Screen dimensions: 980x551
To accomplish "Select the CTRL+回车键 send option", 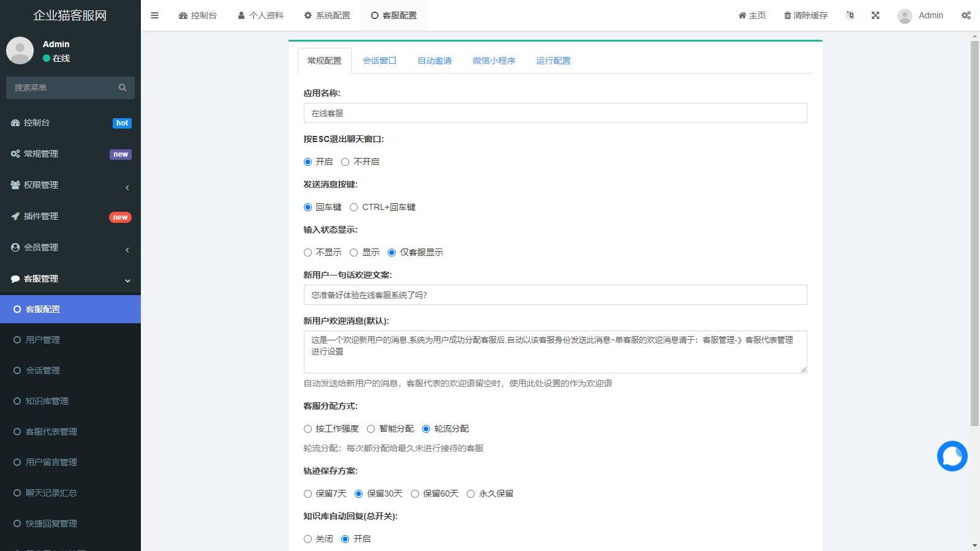I will (x=354, y=207).
